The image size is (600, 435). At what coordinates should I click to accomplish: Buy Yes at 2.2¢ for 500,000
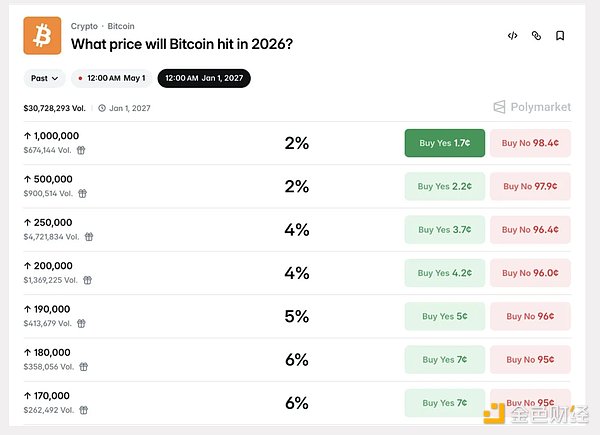click(x=444, y=186)
